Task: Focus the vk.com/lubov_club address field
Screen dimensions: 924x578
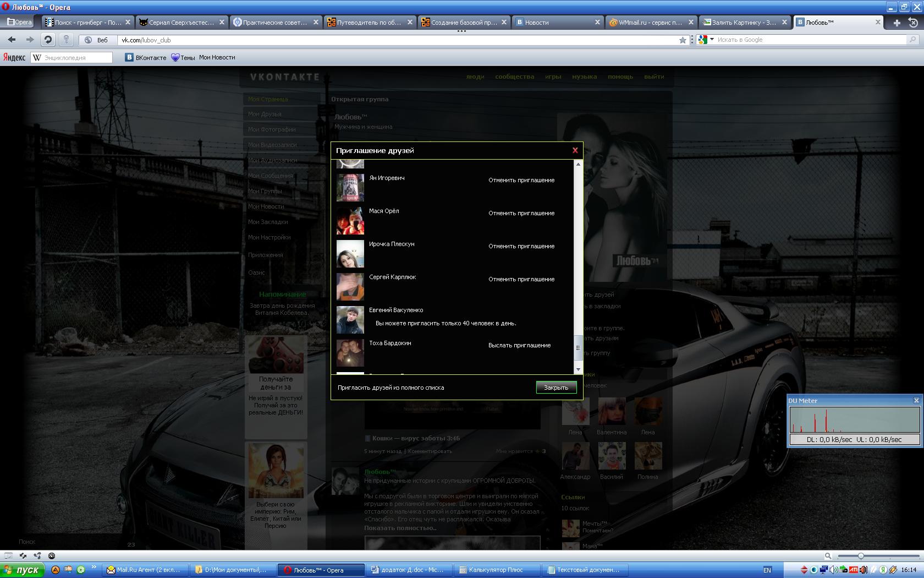Action: pyautogui.click(x=398, y=40)
